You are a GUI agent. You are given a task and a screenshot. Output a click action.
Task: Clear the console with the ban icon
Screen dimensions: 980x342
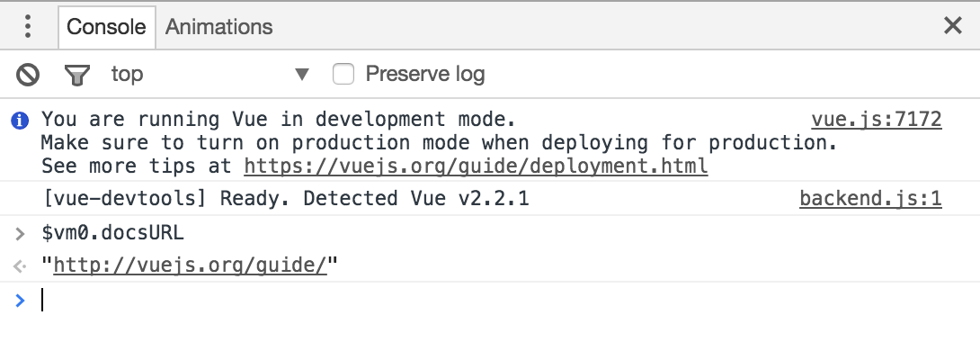click(28, 75)
